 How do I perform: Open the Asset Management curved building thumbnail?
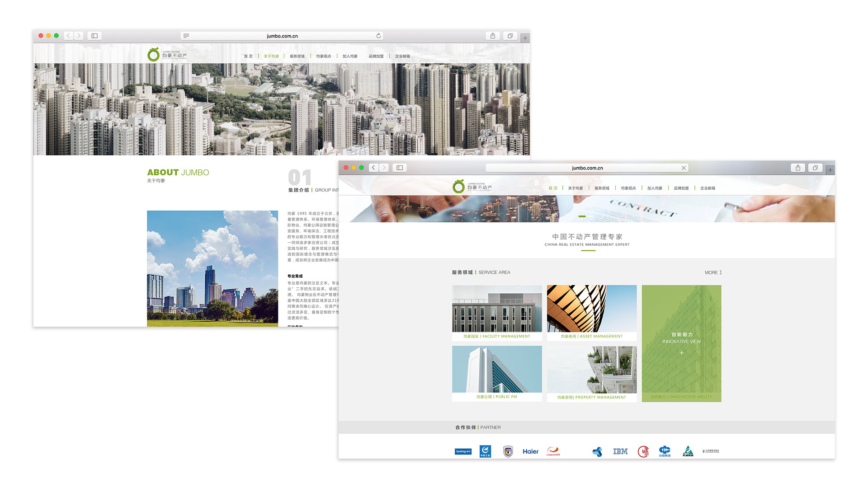tap(592, 309)
